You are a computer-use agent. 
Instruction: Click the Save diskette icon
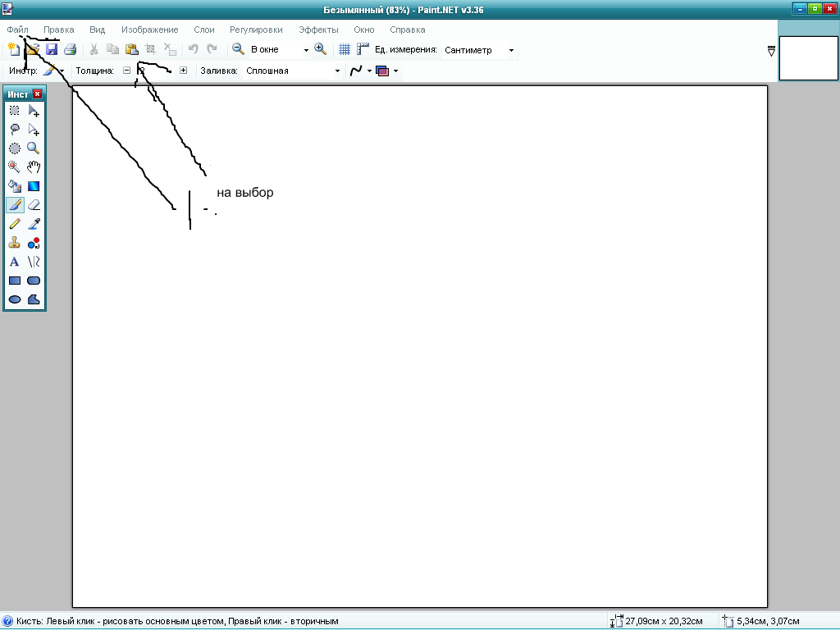[x=52, y=50]
